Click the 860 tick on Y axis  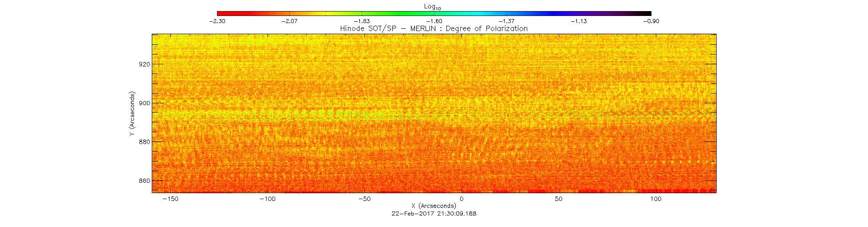[145, 181]
